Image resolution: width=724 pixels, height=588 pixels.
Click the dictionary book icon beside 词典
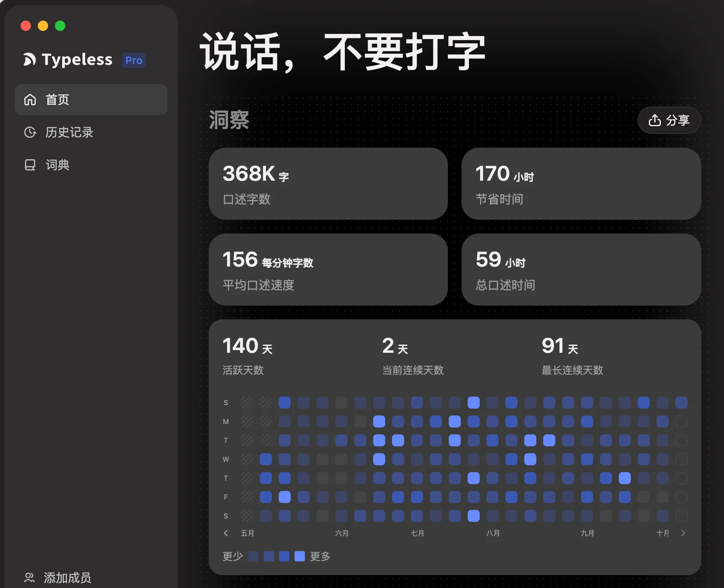[30, 165]
